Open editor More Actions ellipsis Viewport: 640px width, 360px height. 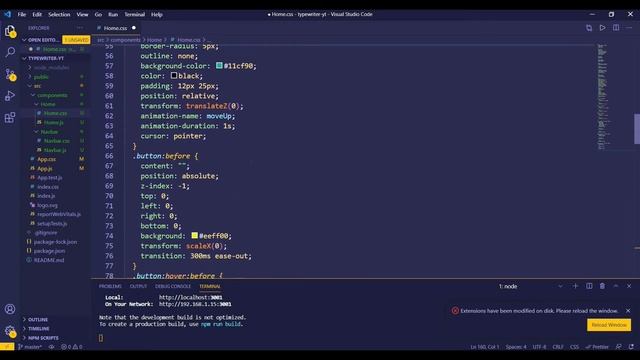click(x=629, y=28)
